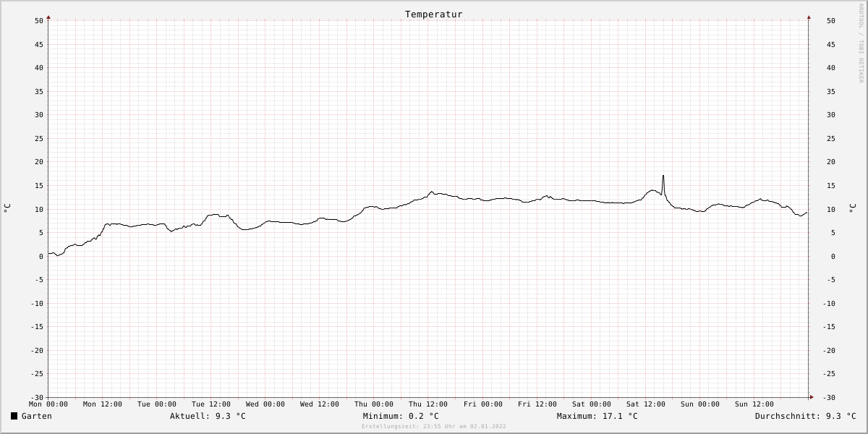This screenshot has height=434, width=868.
Task: Click the '50' label on the left temperature axis
Action: click(39, 21)
